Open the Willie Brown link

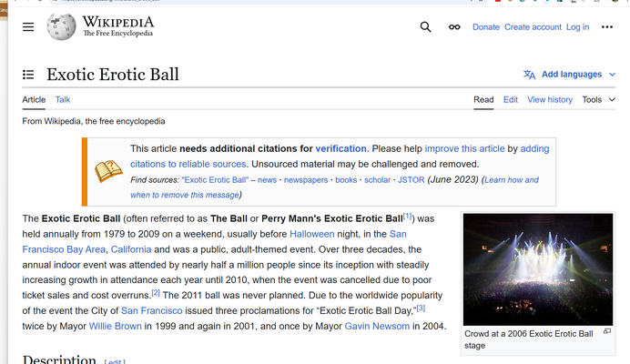coord(116,326)
